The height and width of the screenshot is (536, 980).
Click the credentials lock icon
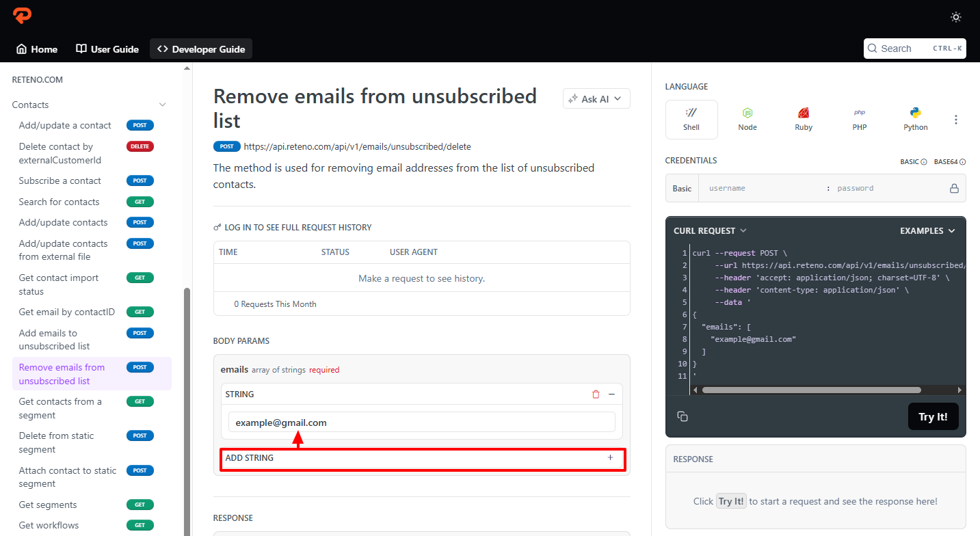point(955,188)
